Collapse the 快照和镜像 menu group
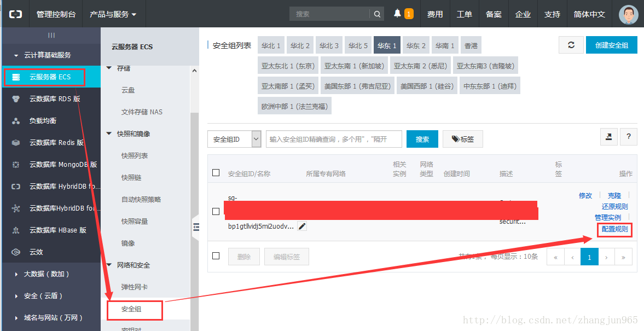The image size is (644, 331). [x=109, y=133]
